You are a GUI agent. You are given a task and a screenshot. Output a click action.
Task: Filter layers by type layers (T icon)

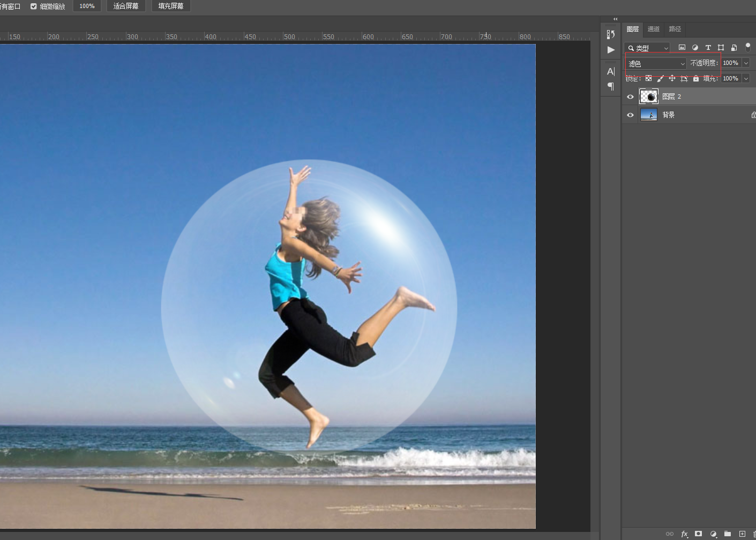pyautogui.click(x=708, y=48)
